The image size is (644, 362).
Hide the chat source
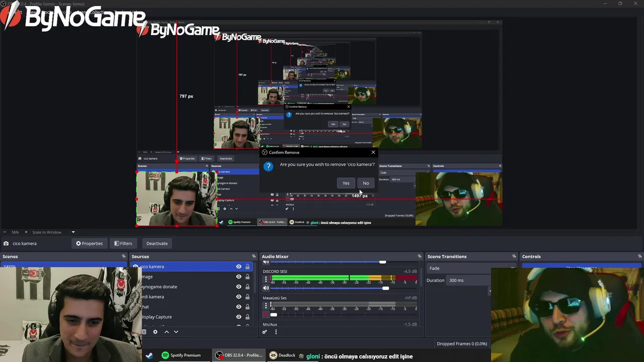click(x=238, y=307)
